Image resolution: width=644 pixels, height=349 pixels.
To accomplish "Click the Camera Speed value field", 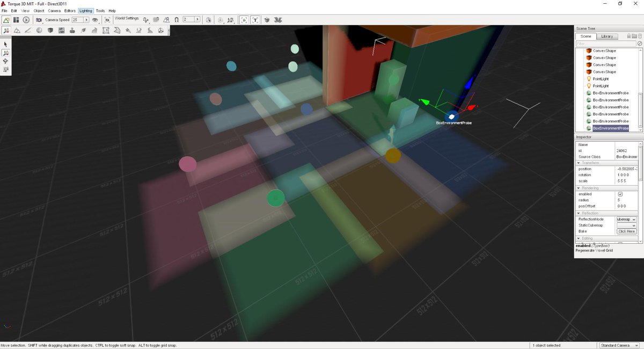I will 78,20.
